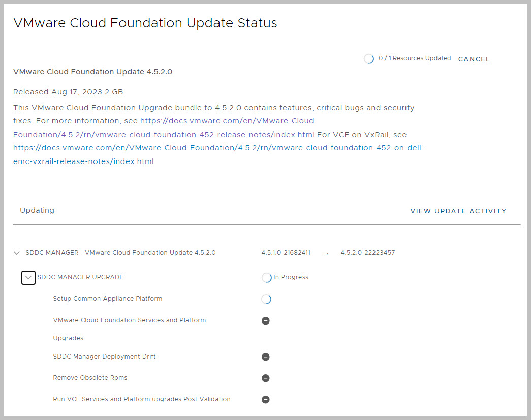
Task: Click '0 / 1 Resources Updated' text
Action: tap(415, 58)
